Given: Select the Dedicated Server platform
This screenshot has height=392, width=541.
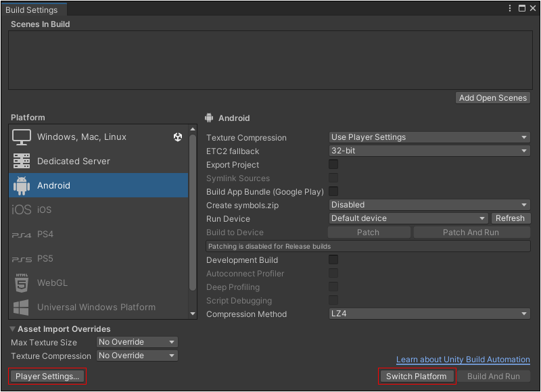Looking at the screenshot, I should pos(98,161).
